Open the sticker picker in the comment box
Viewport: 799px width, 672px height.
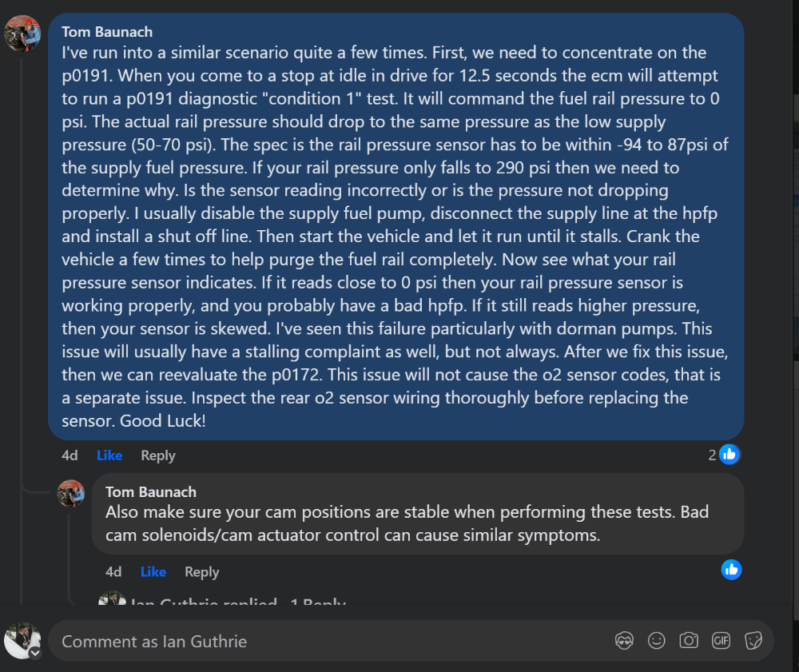(x=753, y=640)
